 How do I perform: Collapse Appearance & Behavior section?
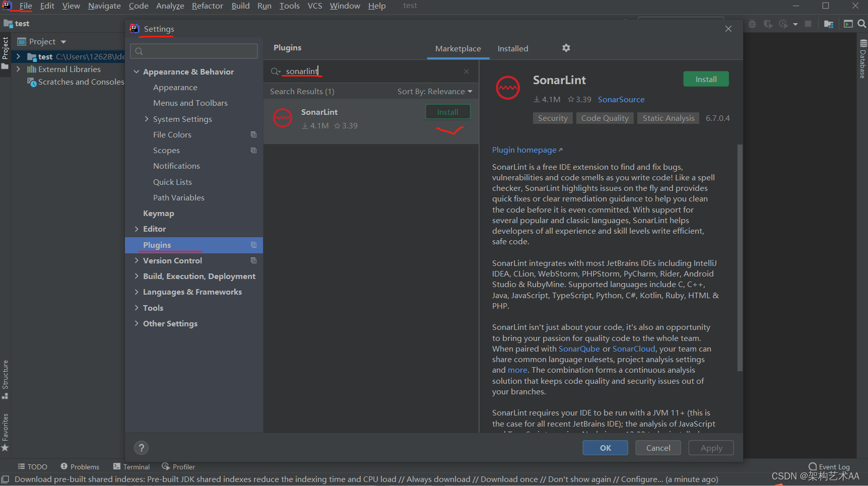136,72
